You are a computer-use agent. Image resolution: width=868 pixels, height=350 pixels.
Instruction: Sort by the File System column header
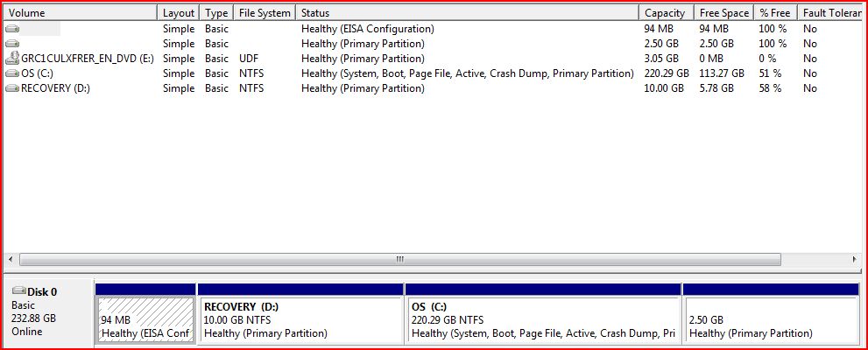tap(265, 13)
